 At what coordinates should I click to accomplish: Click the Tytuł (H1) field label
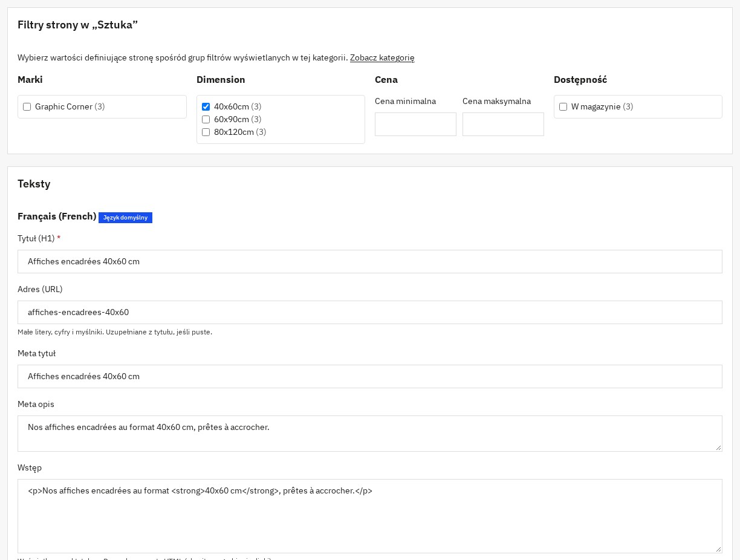pyautogui.click(x=39, y=239)
